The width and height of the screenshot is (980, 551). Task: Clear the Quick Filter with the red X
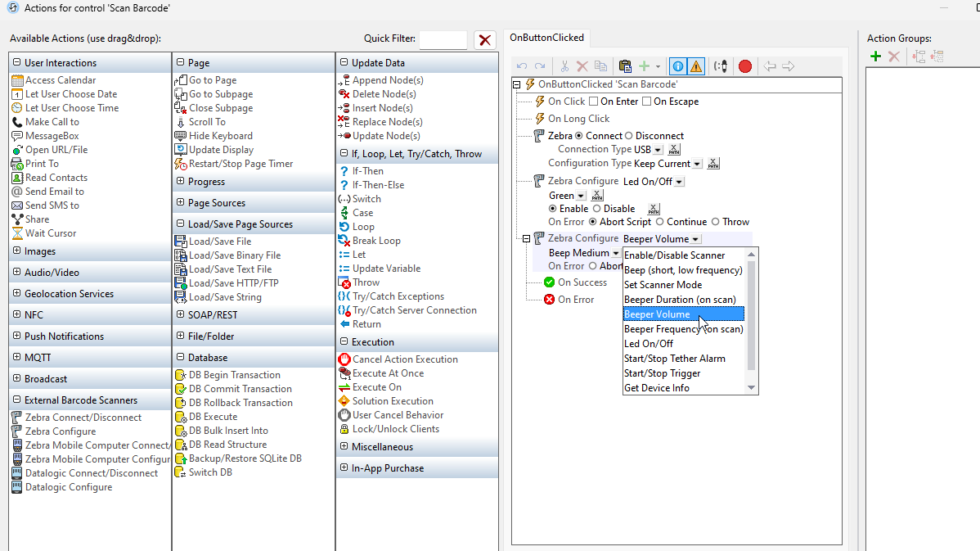[x=485, y=38]
